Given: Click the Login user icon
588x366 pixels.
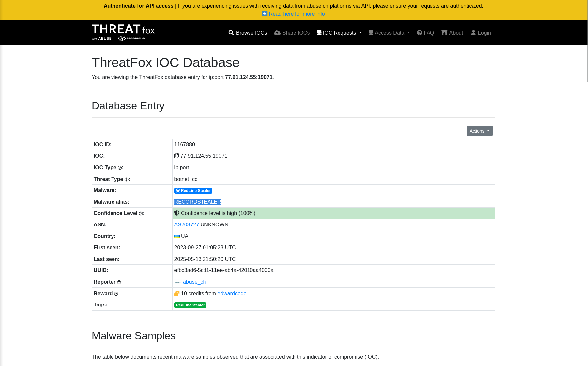Looking at the screenshot, I should [x=473, y=33].
